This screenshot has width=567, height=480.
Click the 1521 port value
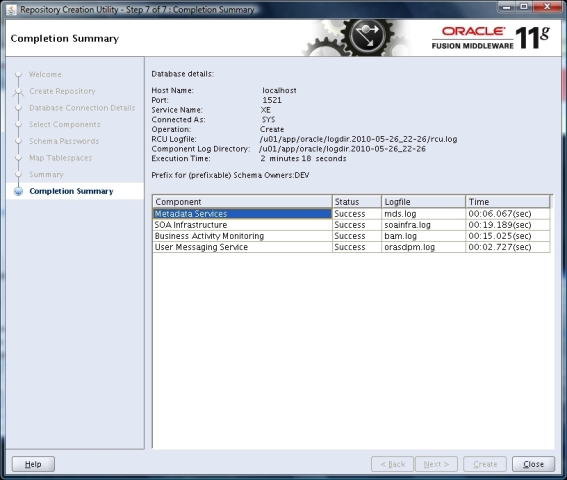[x=272, y=100]
